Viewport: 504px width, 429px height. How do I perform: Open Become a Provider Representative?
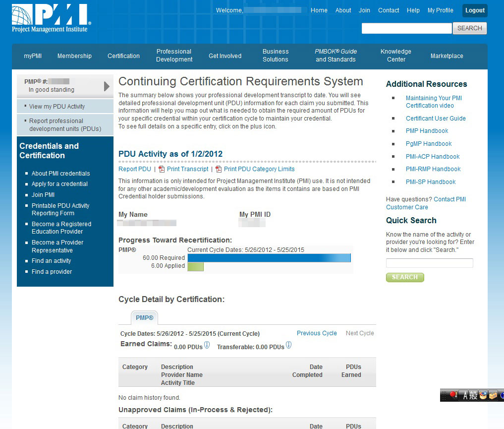[x=57, y=246]
